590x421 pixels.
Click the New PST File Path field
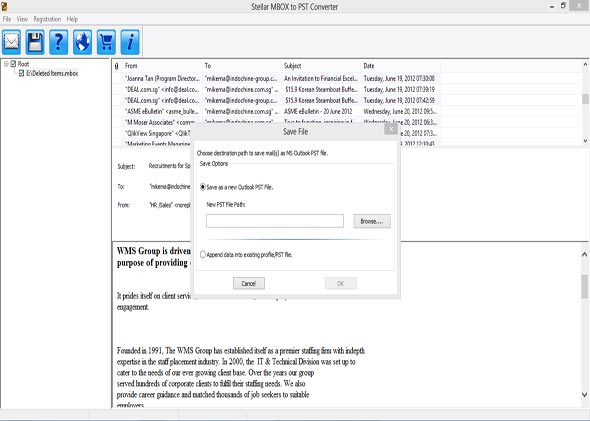coord(275,221)
